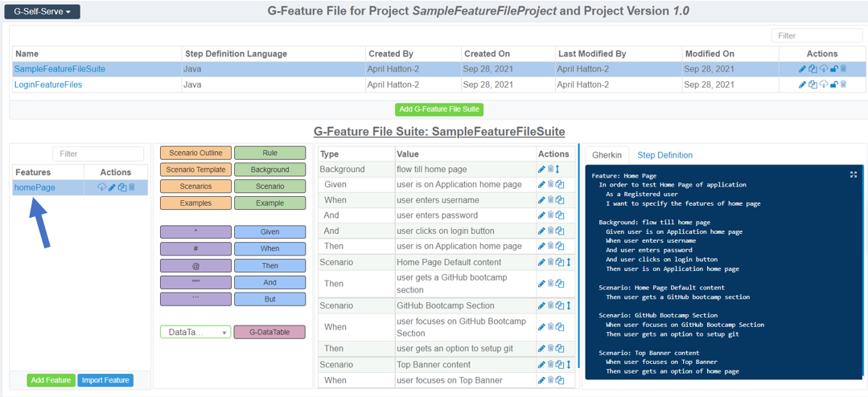This screenshot has height=397, width=868.
Task: Click the Scenarios keyword button
Action: [195, 186]
